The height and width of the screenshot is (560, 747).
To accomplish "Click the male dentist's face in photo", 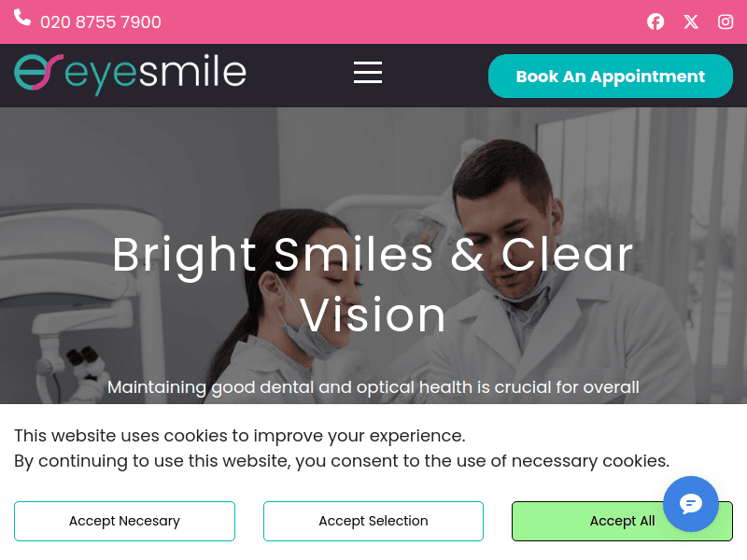I will click(505, 229).
